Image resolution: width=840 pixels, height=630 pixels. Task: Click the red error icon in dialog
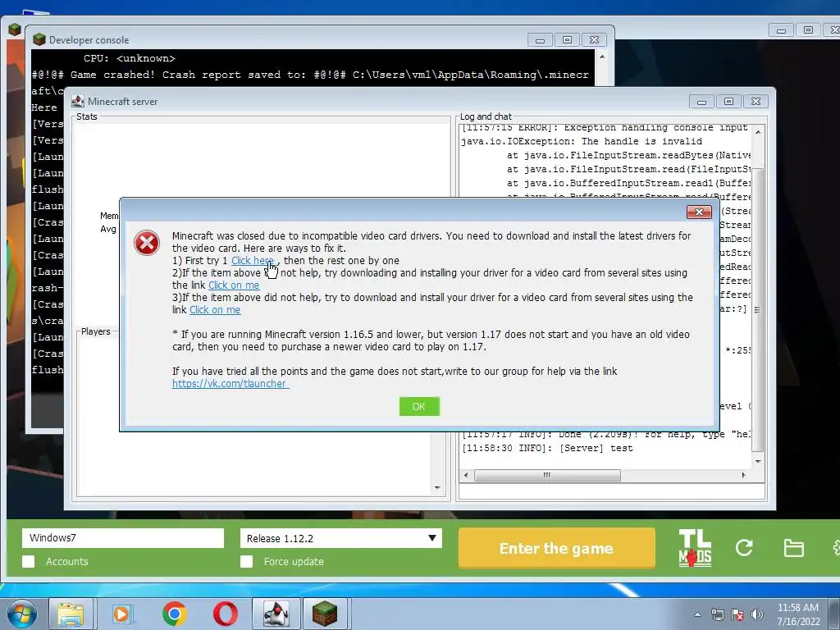pos(147,243)
